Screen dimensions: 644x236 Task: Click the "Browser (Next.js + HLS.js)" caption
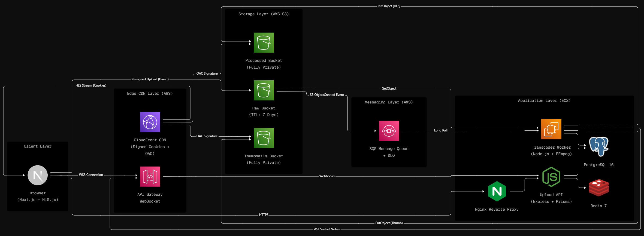click(x=38, y=197)
